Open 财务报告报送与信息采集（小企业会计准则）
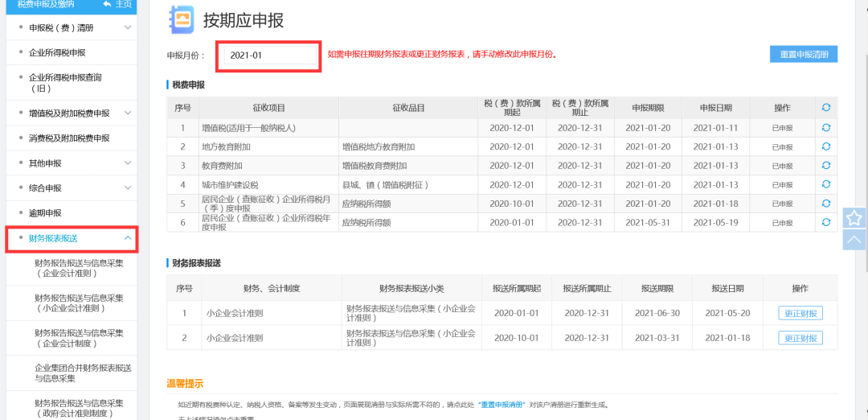The image size is (868, 420). [x=79, y=303]
